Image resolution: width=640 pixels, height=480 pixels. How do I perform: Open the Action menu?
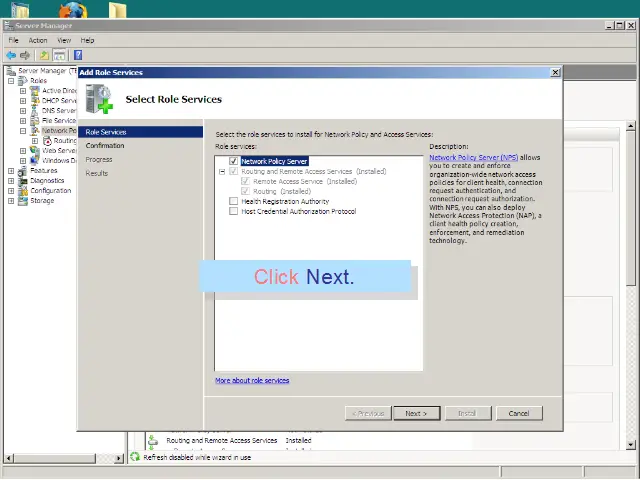click(37, 40)
